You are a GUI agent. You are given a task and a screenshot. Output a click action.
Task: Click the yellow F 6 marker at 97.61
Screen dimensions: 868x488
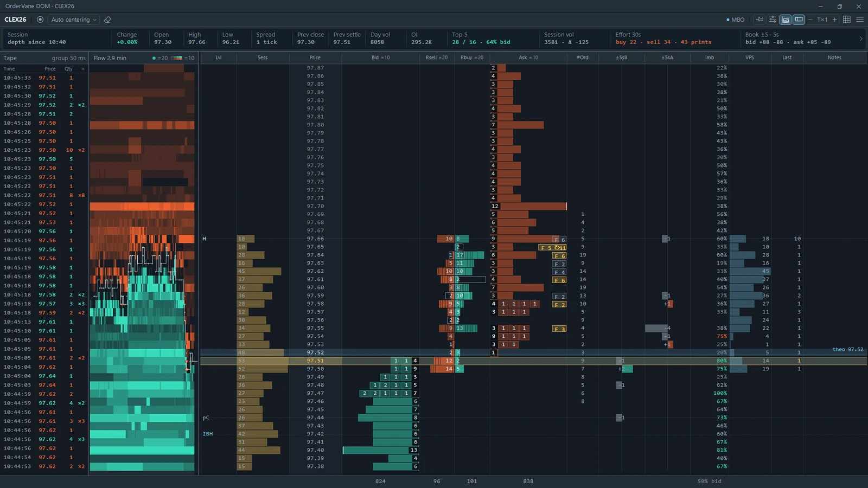pos(560,280)
